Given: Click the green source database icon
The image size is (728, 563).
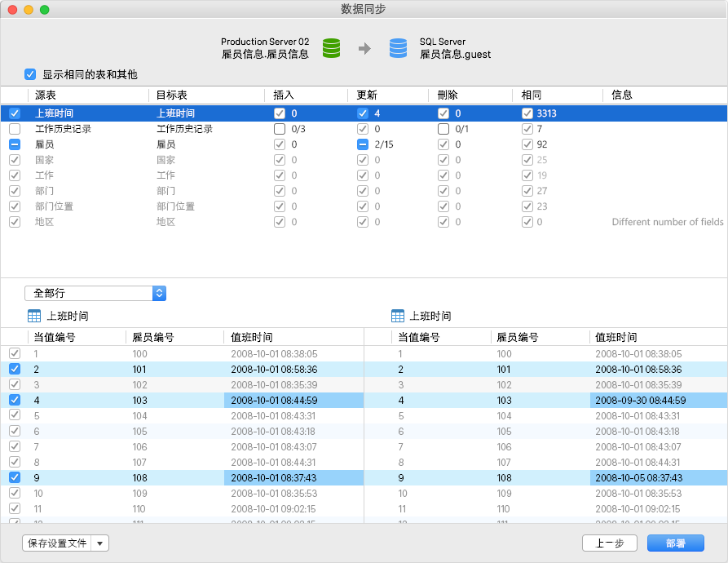Looking at the screenshot, I should click(331, 48).
